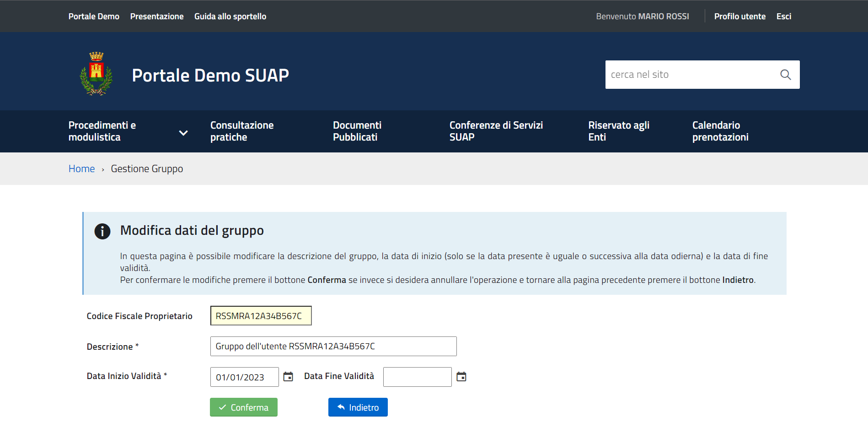The image size is (868, 428).
Task: Open the Data Fine Validità calendar picker
Action: click(x=461, y=377)
